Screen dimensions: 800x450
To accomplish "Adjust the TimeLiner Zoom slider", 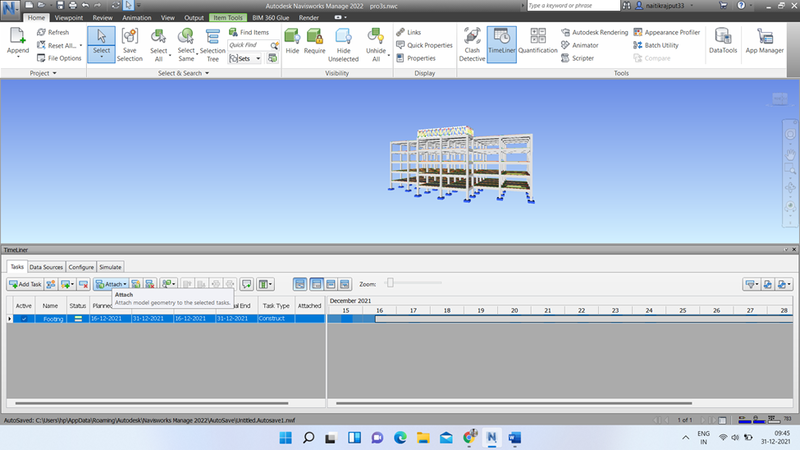I will click(390, 283).
